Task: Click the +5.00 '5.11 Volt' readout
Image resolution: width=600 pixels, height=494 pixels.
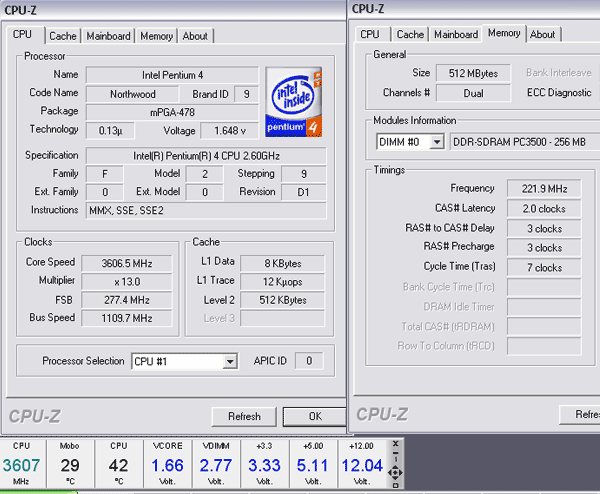Action: (x=313, y=464)
